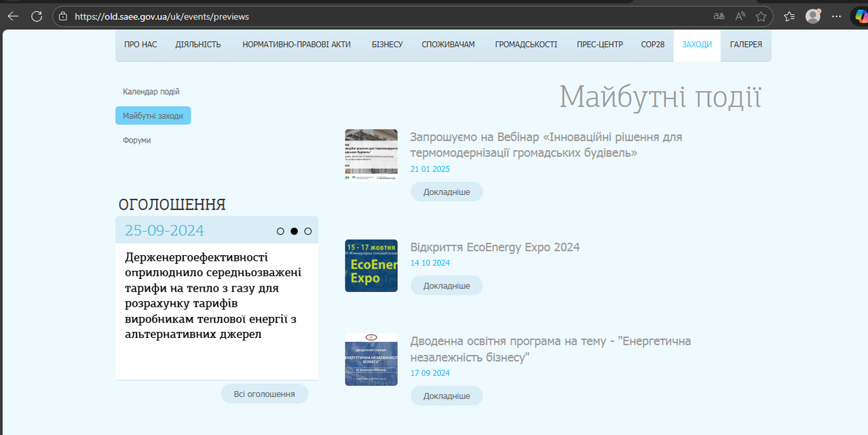This screenshot has width=868, height=435.
Task: Open the EcoEnergy Expo thumbnail image
Action: pyautogui.click(x=371, y=265)
